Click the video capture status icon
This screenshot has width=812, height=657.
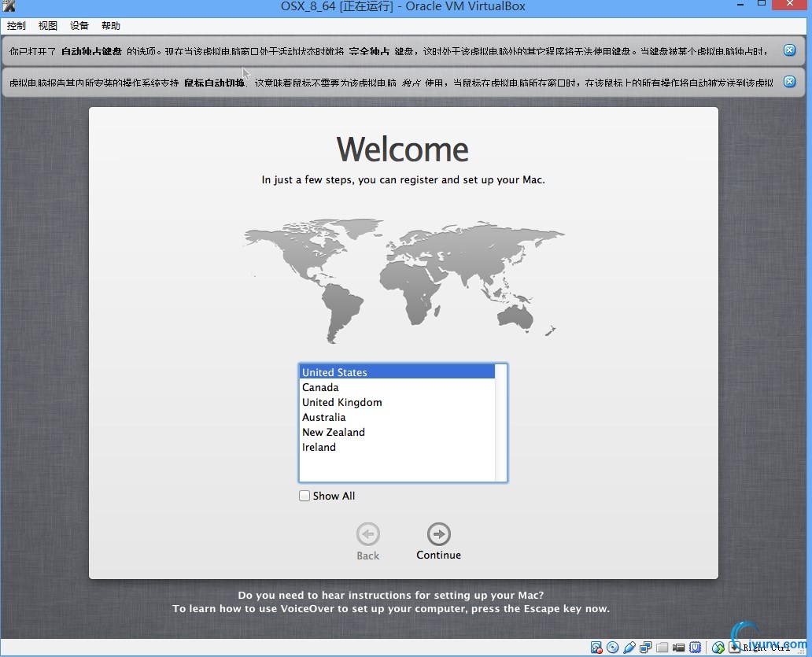678,647
